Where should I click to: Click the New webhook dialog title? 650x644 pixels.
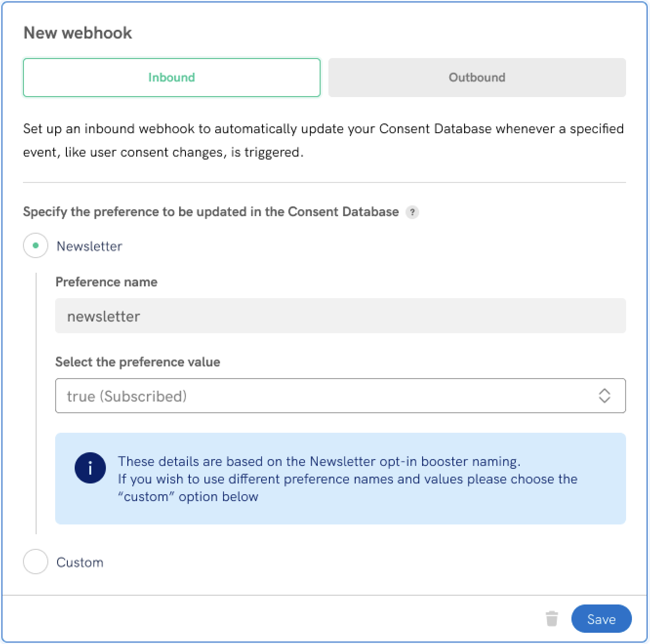click(78, 32)
